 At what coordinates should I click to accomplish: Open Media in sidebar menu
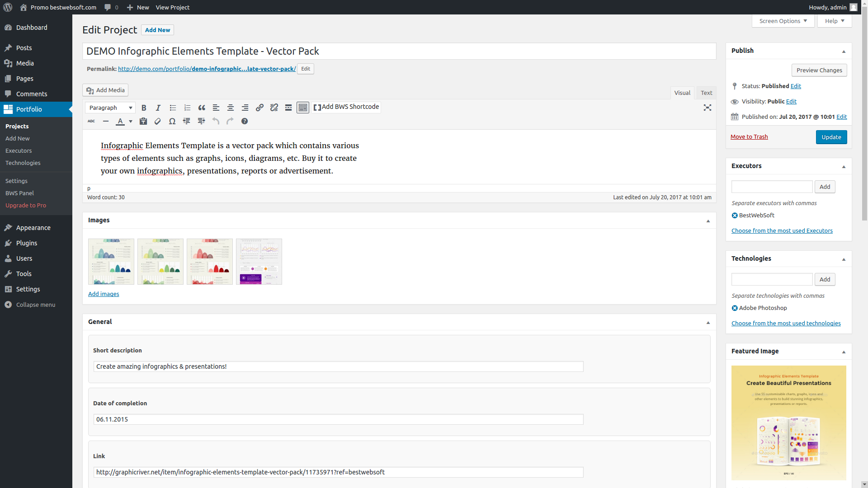pos(36,63)
